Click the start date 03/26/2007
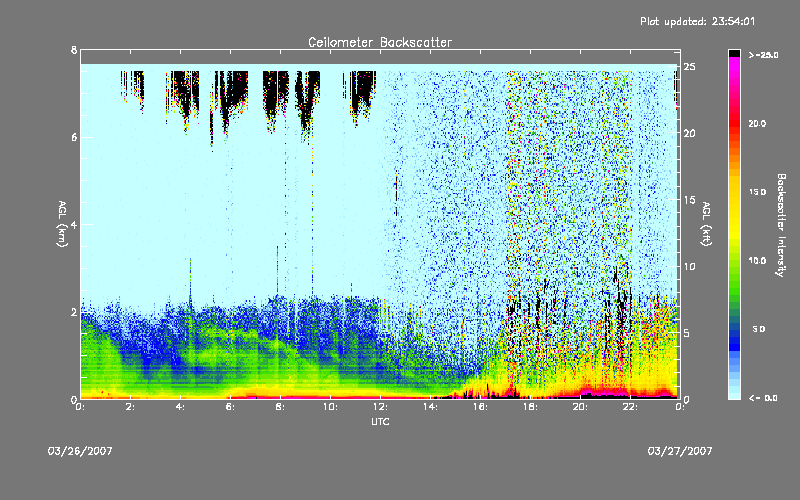Screen dimensions: 800x500 coord(80,451)
